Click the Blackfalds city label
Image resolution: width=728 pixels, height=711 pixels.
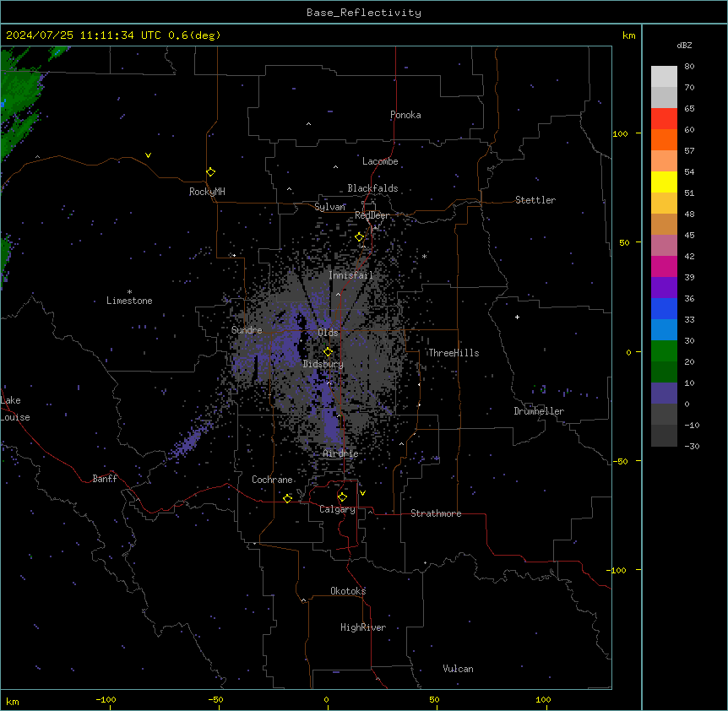coord(372,188)
